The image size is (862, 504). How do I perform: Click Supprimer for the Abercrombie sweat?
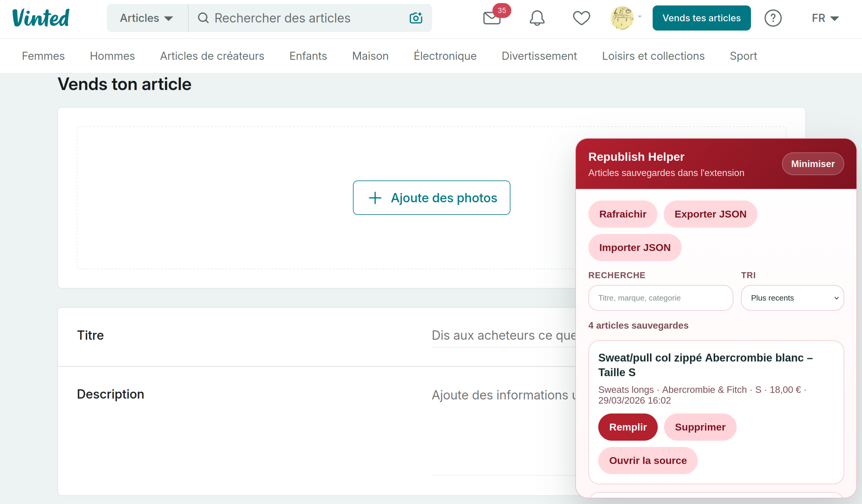(700, 427)
